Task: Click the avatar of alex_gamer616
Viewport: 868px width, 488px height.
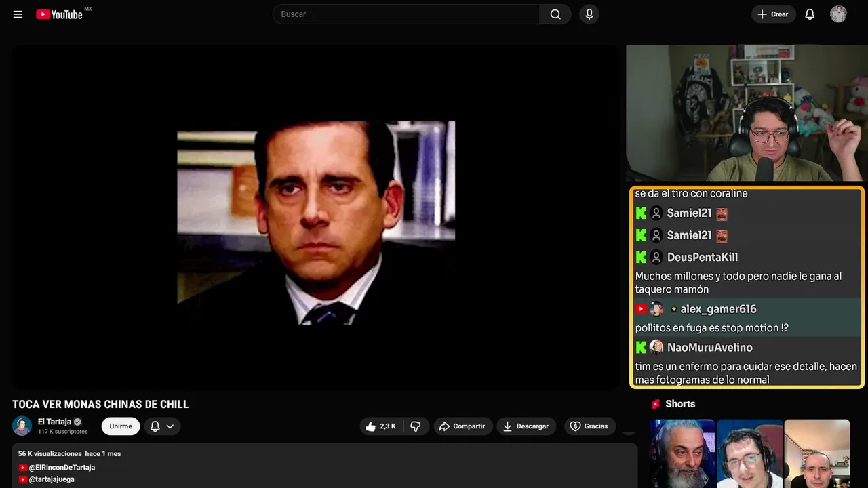Action: 656,309
